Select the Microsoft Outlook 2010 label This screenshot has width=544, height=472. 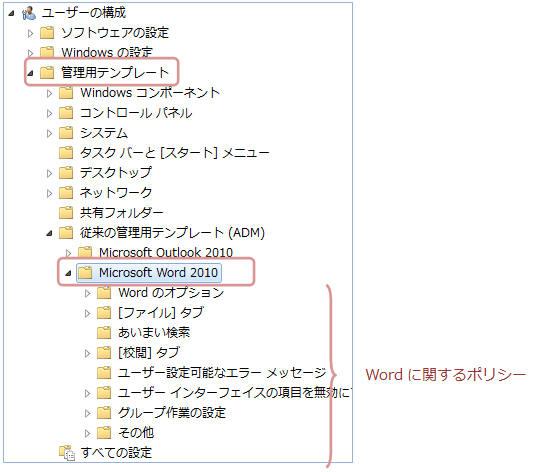(x=166, y=252)
